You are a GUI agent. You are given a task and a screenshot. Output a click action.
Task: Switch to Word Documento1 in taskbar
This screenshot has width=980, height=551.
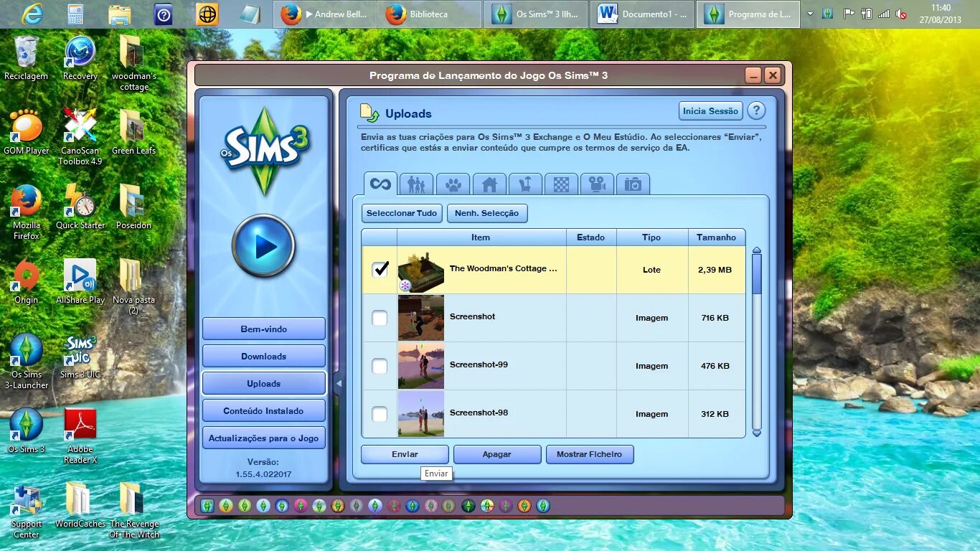click(642, 14)
